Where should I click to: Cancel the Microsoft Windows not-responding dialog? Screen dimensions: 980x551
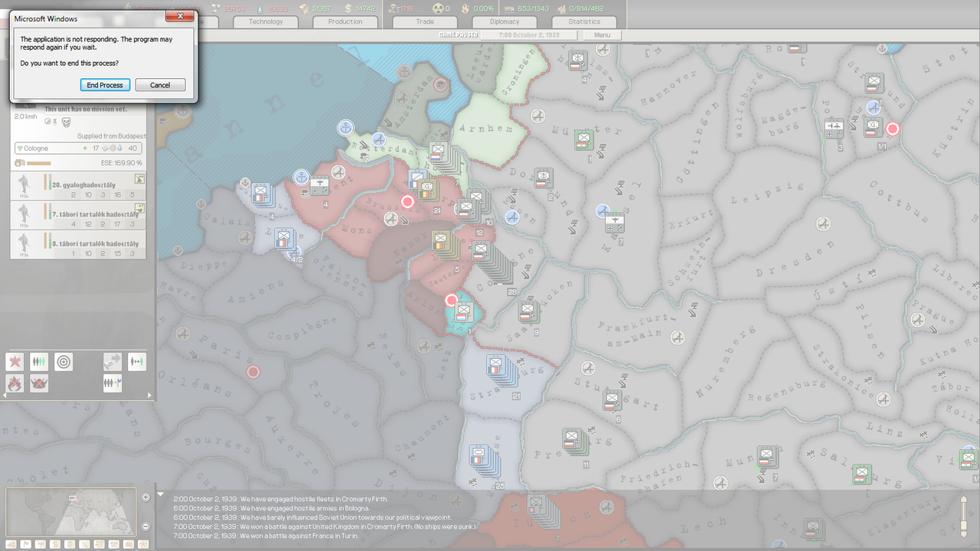pyautogui.click(x=160, y=85)
